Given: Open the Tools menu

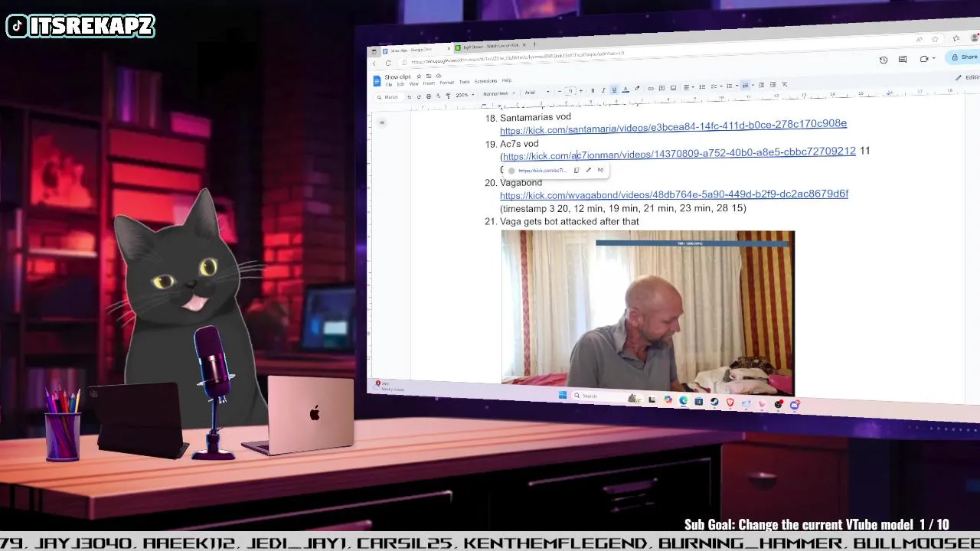Looking at the screenshot, I should pyautogui.click(x=464, y=82).
